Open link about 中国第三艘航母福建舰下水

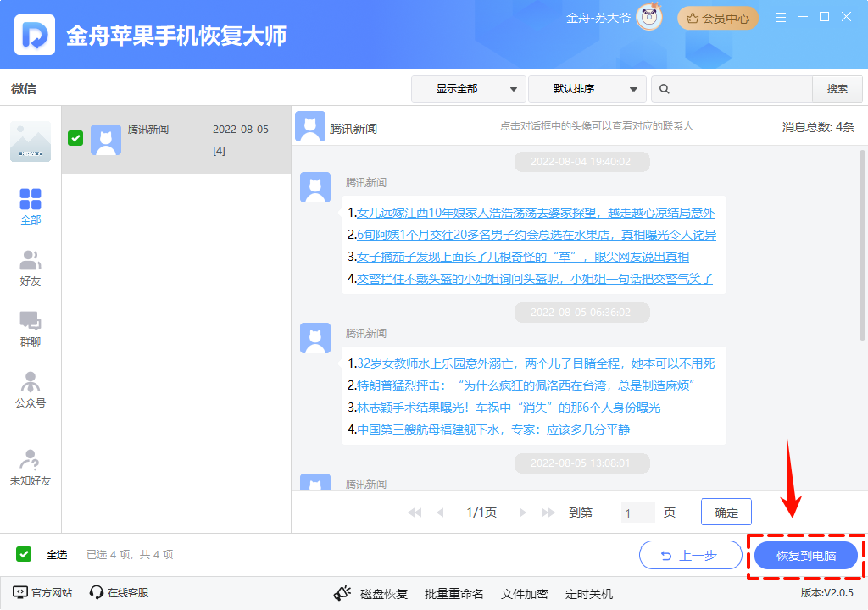pos(493,430)
